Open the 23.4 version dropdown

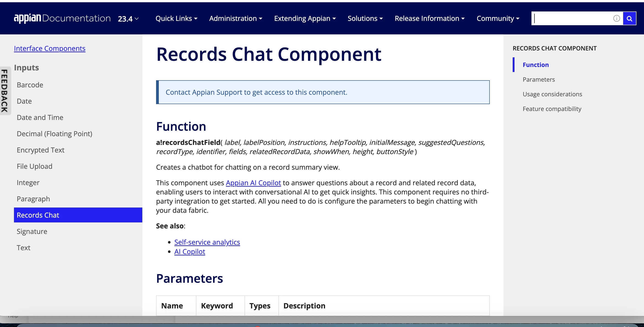point(128,19)
